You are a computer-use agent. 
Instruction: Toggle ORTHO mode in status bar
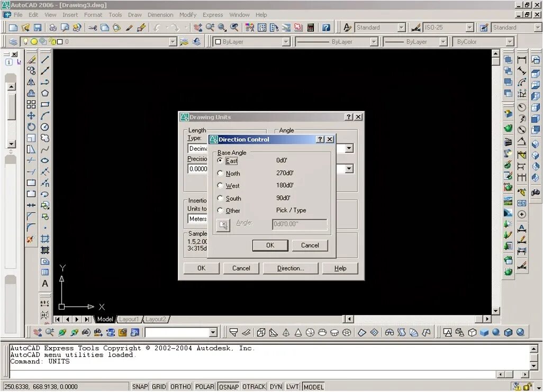[x=180, y=387]
